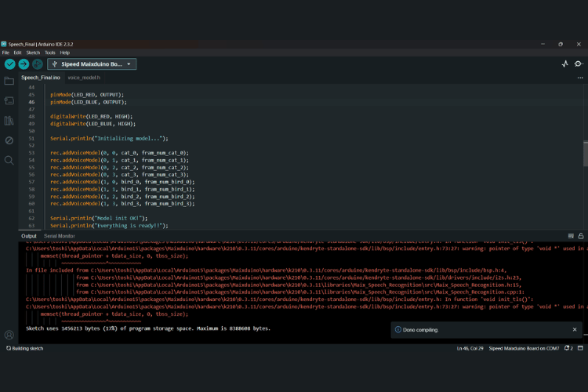Open the Boards Manager sidebar icon
The width and height of the screenshot is (588, 392).
pos(9,100)
